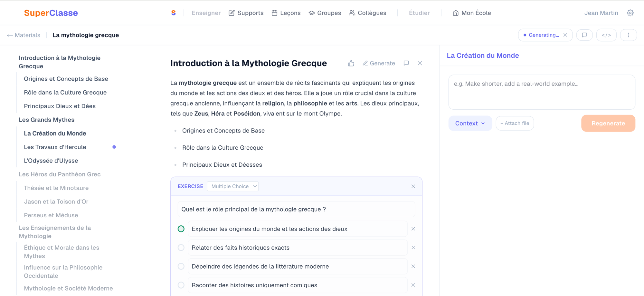Select 'La Création du Monde' in outline
Screen dimensions: 644x296
pos(55,133)
